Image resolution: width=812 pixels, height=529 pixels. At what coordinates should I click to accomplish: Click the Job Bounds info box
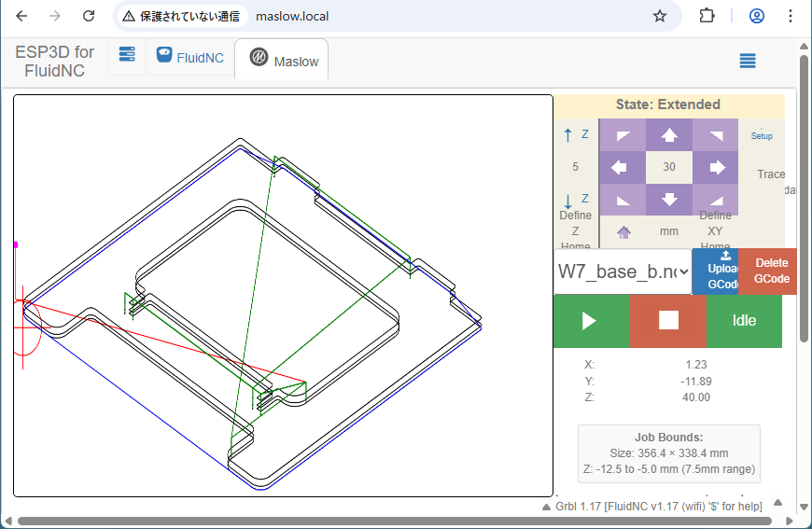point(668,454)
